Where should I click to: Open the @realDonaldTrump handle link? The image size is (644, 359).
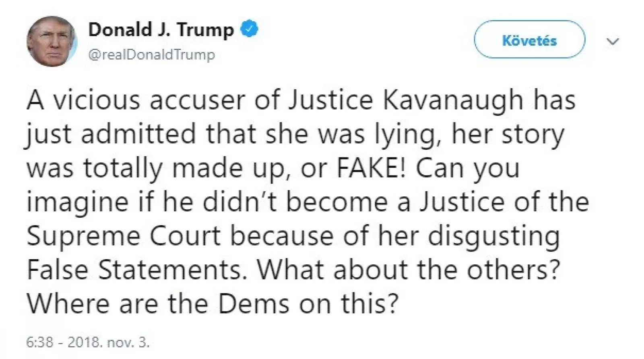coord(151,54)
